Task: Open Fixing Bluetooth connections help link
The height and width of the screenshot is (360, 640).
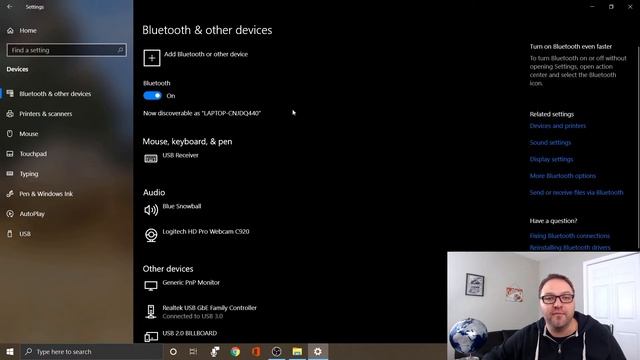Action: (x=569, y=236)
